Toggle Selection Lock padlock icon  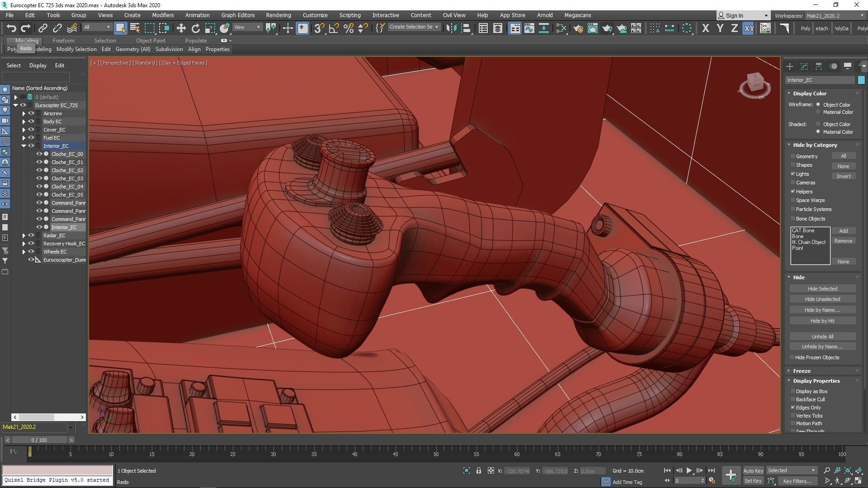click(x=479, y=471)
